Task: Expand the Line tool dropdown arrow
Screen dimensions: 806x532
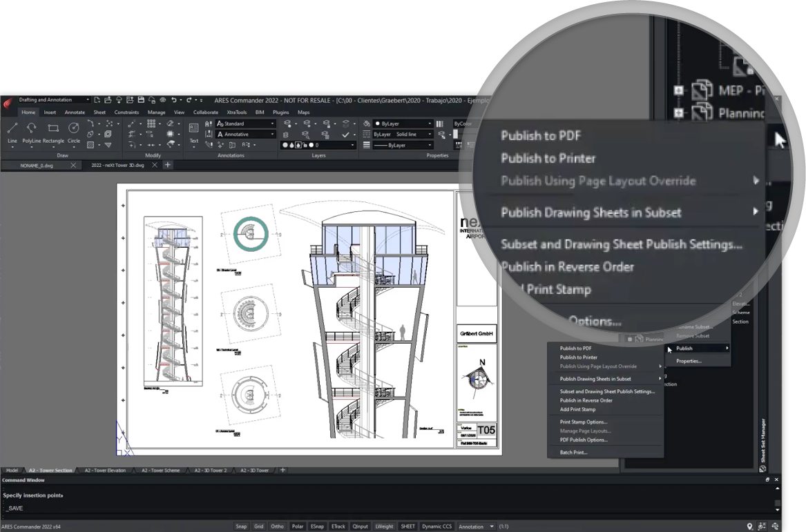Action: coord(12,148)
